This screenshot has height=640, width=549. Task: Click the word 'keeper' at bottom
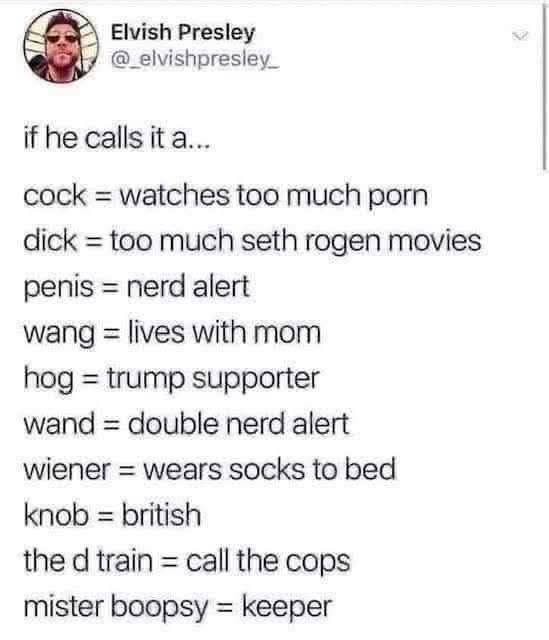(x=287, y=607)
